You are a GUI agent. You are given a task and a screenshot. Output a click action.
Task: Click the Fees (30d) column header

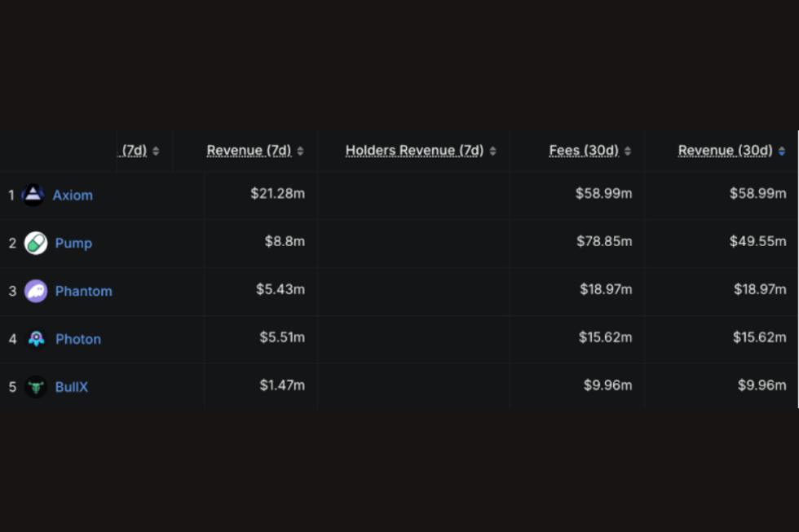[584, 151]
